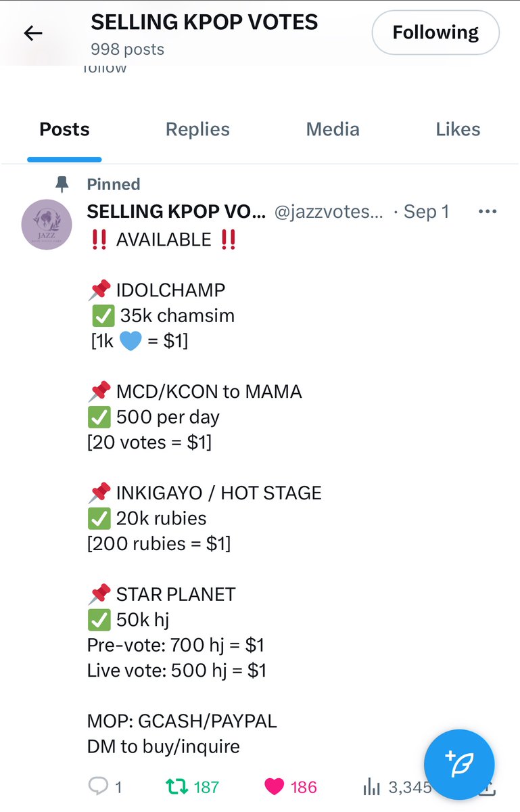Open the three-dot menu on pinned post
Image resolution: width=520 pixels, height=812 pixels.
(488, 212)
